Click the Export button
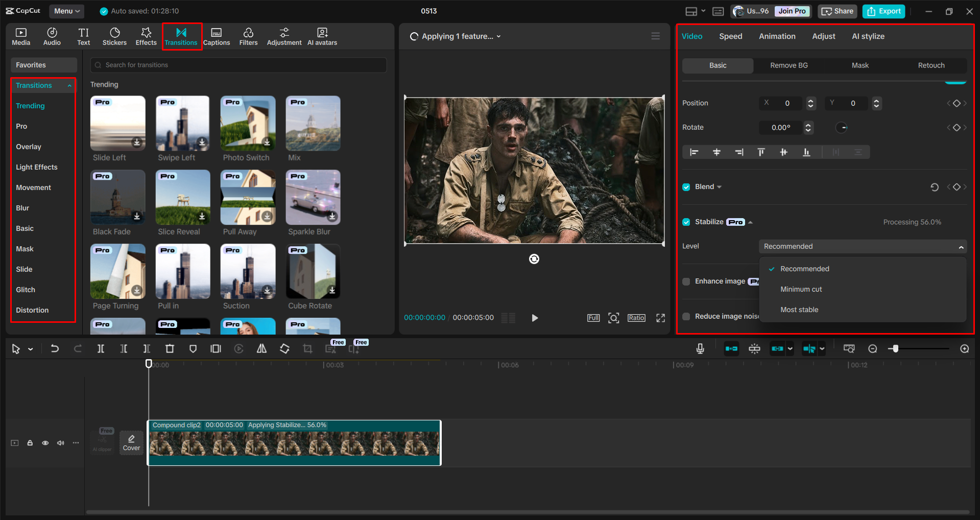 (883, 11)
